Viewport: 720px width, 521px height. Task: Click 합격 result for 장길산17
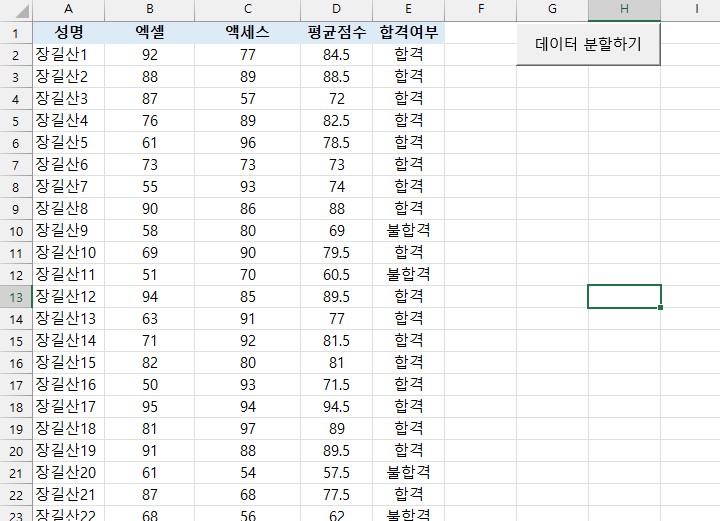point(408,407)
